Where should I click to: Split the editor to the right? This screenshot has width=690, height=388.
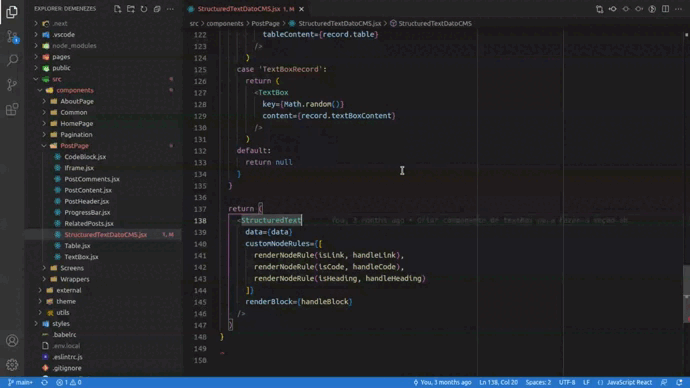tap(665, 9)
